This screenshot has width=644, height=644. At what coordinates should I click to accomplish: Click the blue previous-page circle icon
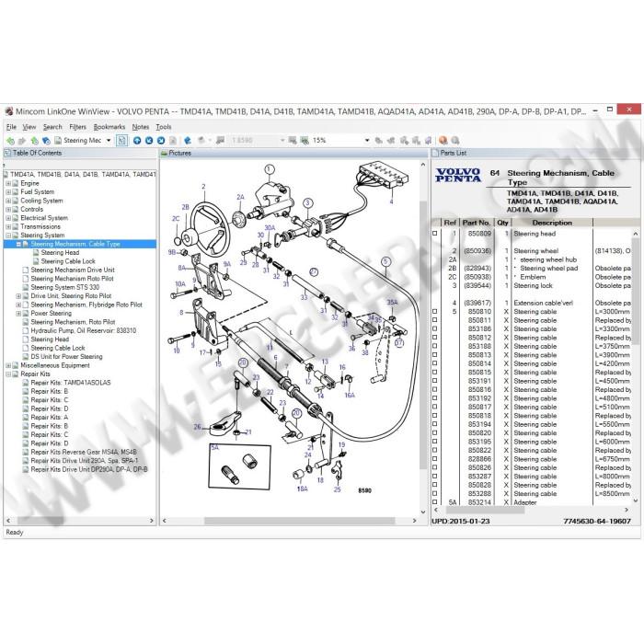149,141
